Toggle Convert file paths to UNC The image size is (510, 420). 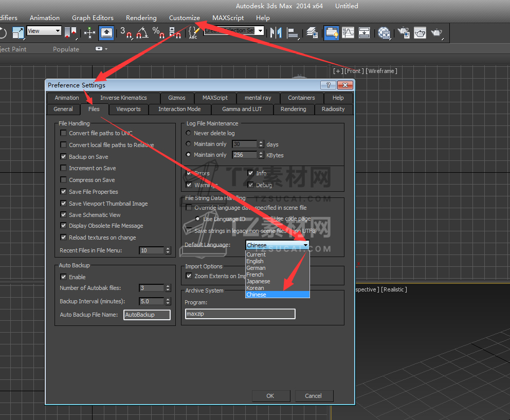tap(63, 133)
